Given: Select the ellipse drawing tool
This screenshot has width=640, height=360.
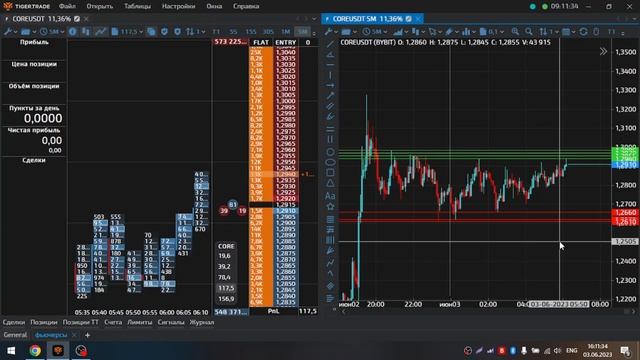Looking at the screenshot, I should (x=331, y=162).
